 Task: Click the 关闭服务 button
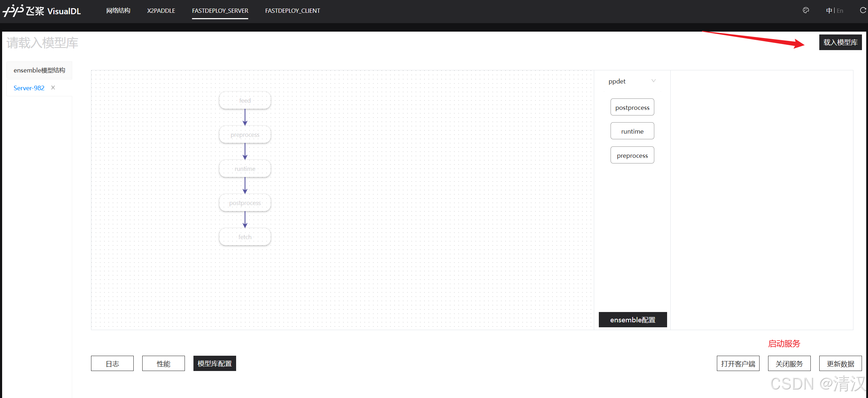click(x=789, y=364)
